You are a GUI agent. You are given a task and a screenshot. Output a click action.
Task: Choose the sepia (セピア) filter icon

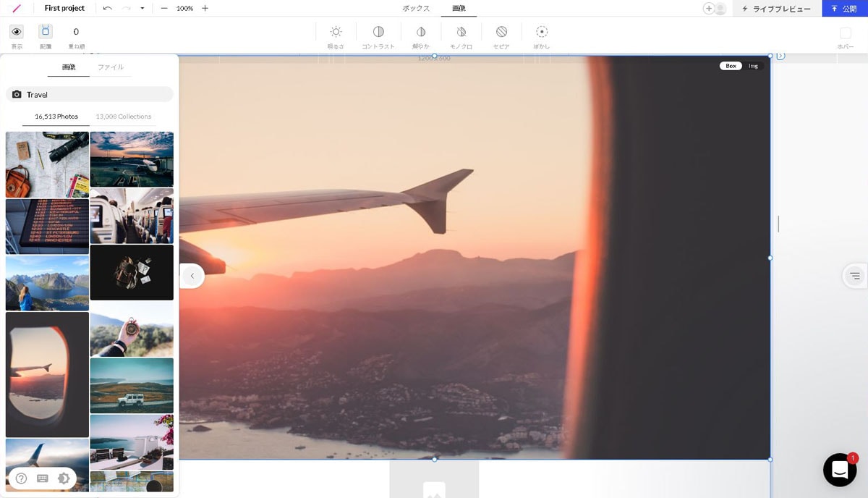pos(501,32)
